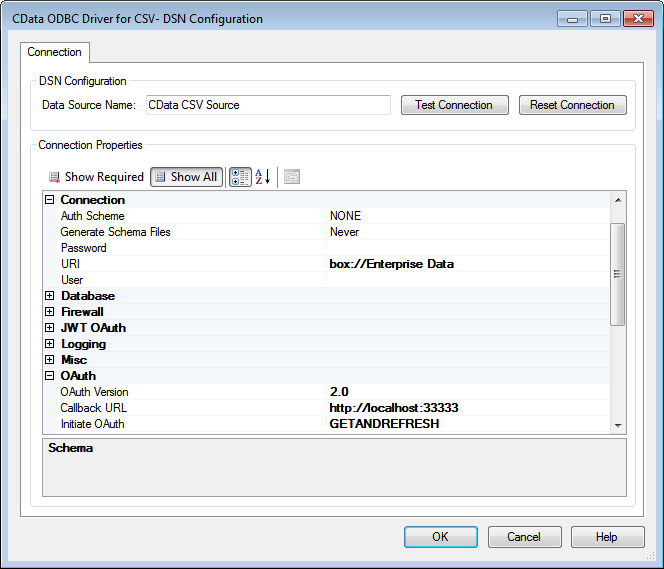Open the Property Pages icon

292,177
